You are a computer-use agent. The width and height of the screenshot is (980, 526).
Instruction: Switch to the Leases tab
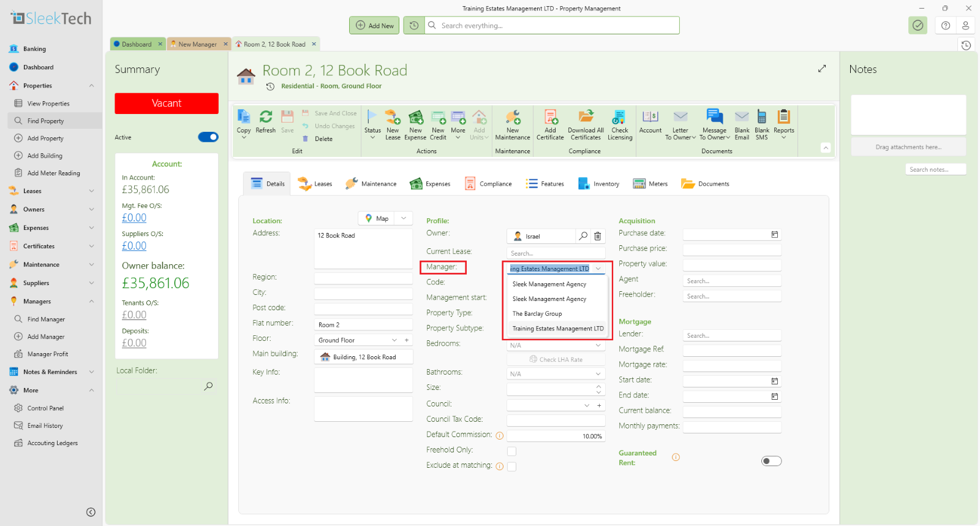(x=315, y=184)
